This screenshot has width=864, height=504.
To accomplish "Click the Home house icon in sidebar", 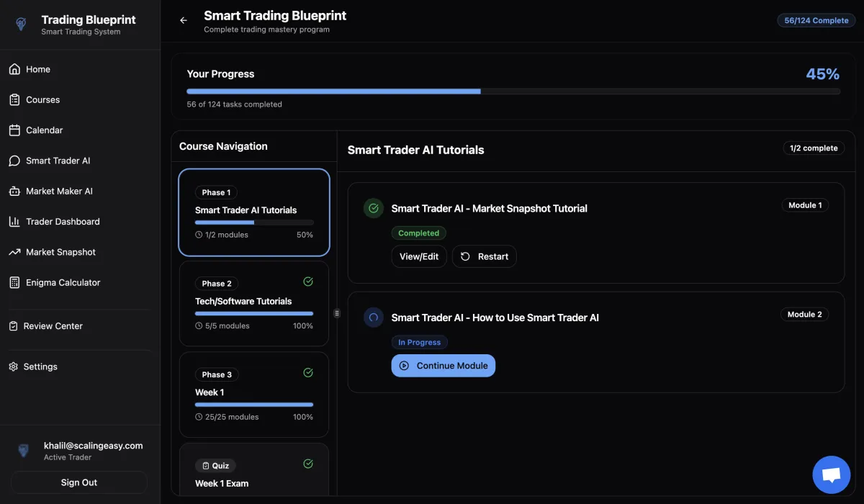I will tap(14, 69).
